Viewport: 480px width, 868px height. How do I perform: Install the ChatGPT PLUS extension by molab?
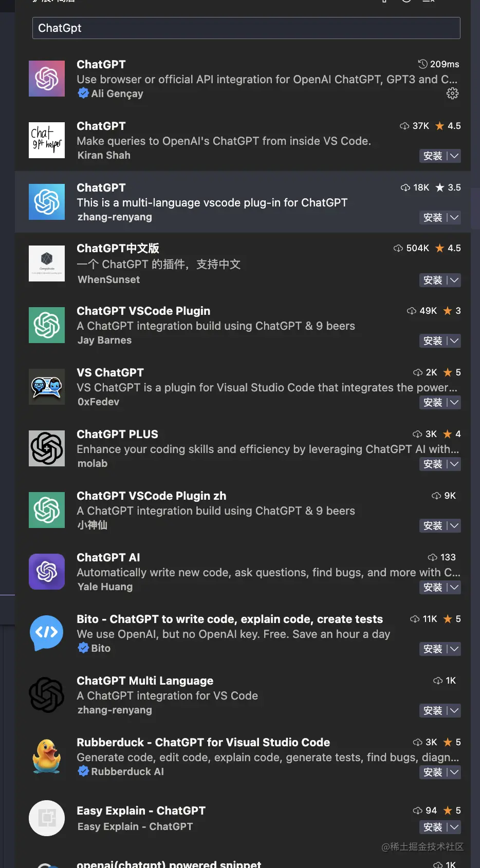[433, 464]
